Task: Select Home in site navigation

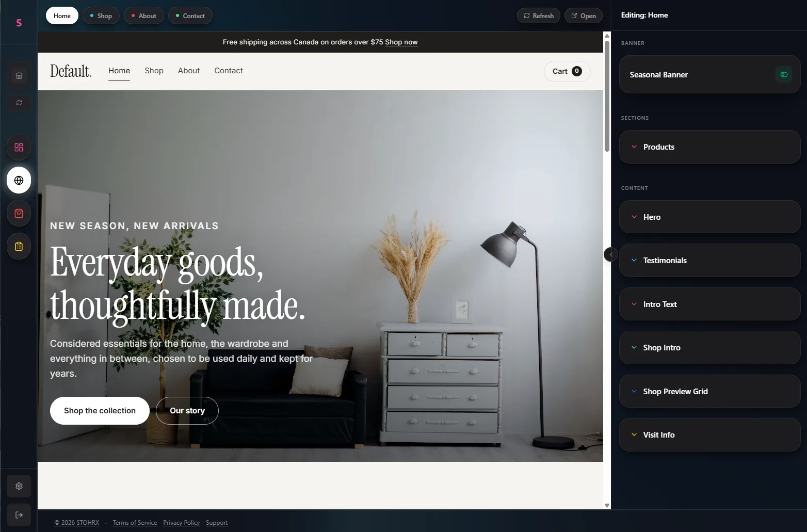Action: [x=119, y=71]
